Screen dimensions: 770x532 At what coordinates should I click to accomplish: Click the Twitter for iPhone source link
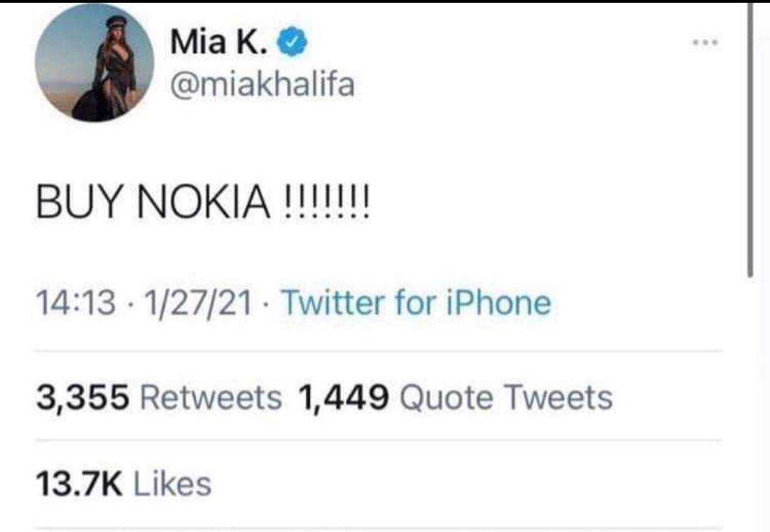(416, 302)
